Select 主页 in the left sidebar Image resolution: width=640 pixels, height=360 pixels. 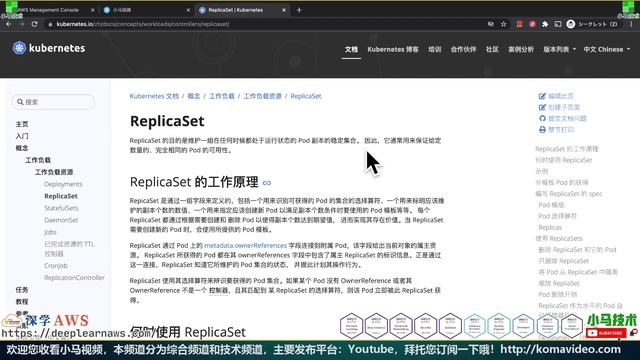point(22,124)
